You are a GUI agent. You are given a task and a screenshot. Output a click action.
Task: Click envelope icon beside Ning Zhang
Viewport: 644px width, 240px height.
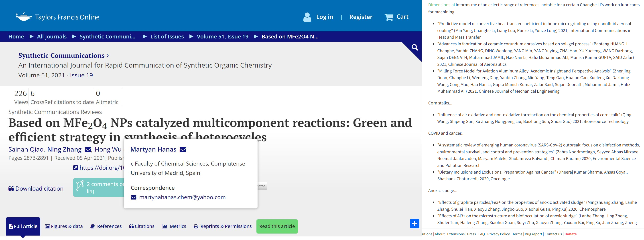(x=88, y=150)
